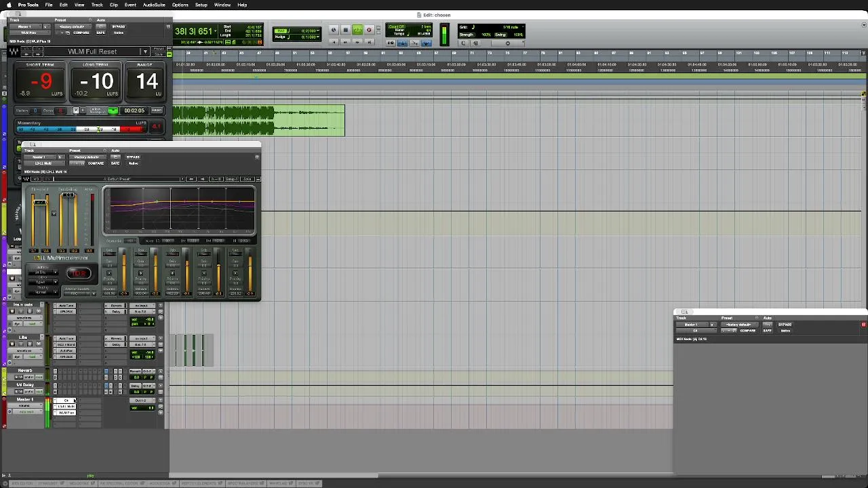Viewport: 868px width, 488px height.
Task: Toggle automation SAFE in the WLM plugin
Action: (x=101, y=32)
